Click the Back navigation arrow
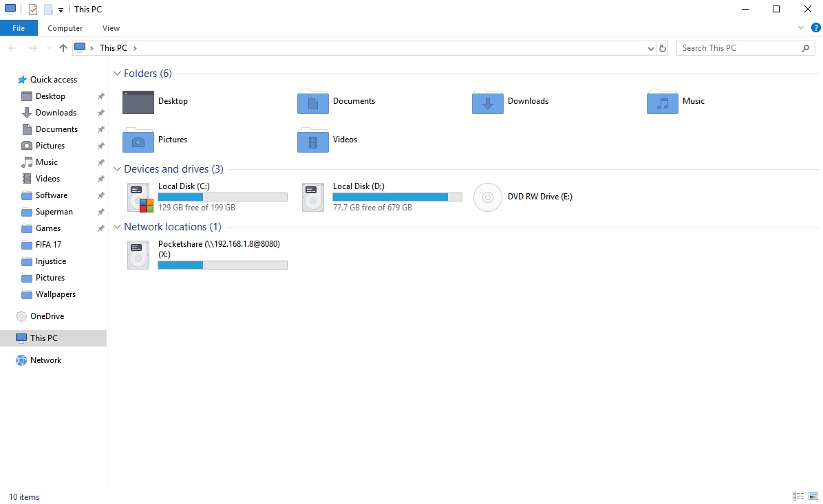Viewport: 823px width, 504px height. point(12,48)
